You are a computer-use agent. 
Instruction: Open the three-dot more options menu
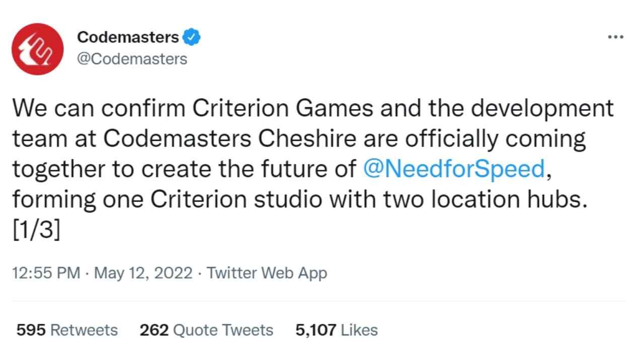[615, 37]
